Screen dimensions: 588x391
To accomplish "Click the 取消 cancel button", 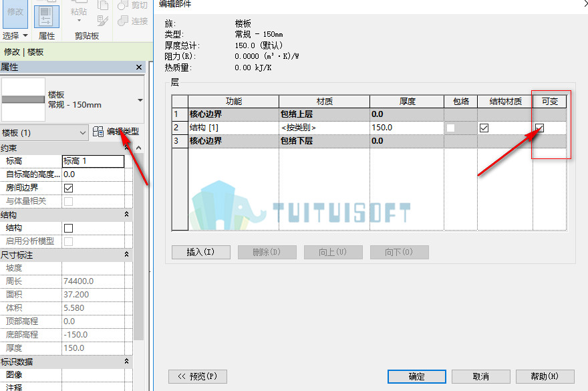I will [x=480, y=376].
